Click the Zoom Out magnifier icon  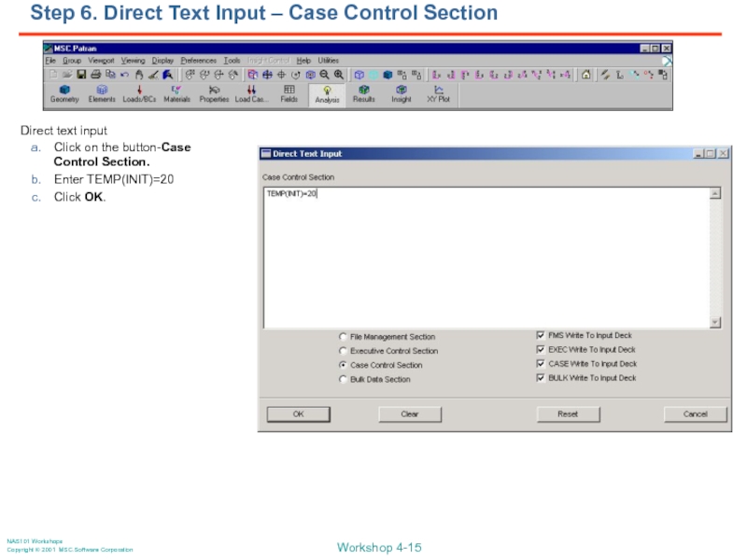tap(324, 75)
